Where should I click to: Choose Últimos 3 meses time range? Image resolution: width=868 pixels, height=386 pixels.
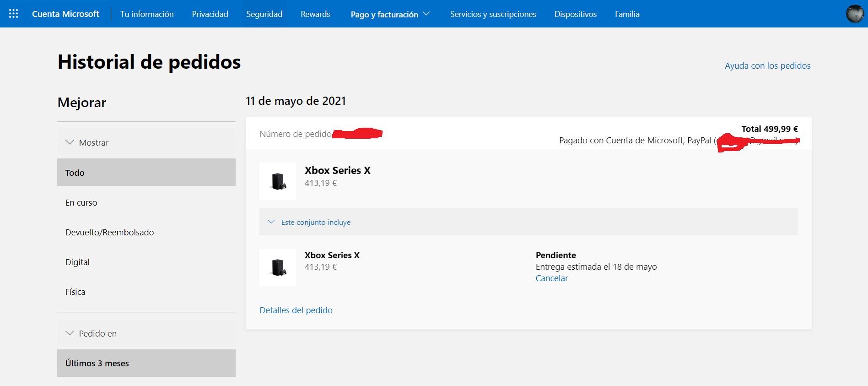pyautogui.click(x=97, y=363)
